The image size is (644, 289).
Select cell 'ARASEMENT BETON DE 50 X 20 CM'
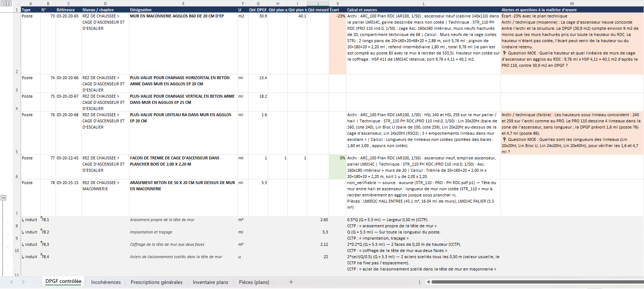[183, 198]
